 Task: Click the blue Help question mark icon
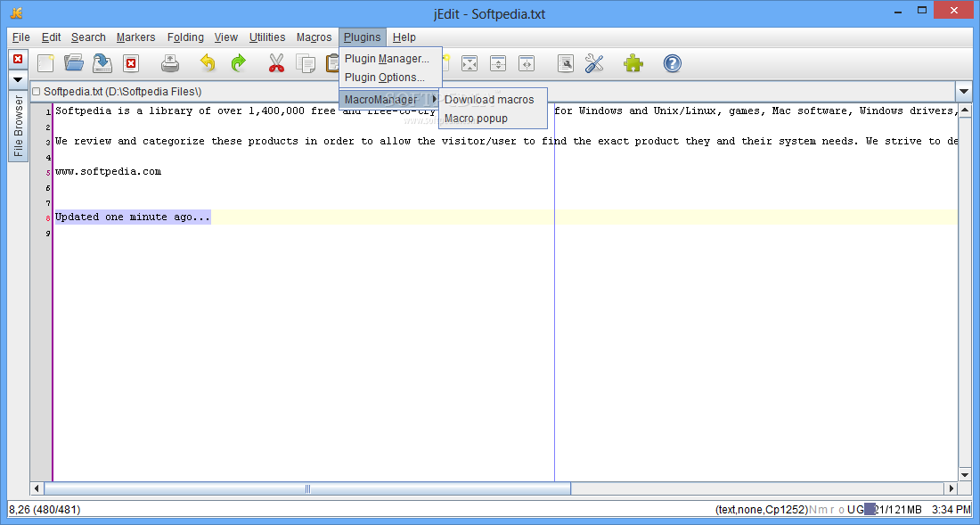tap(673, 63)
